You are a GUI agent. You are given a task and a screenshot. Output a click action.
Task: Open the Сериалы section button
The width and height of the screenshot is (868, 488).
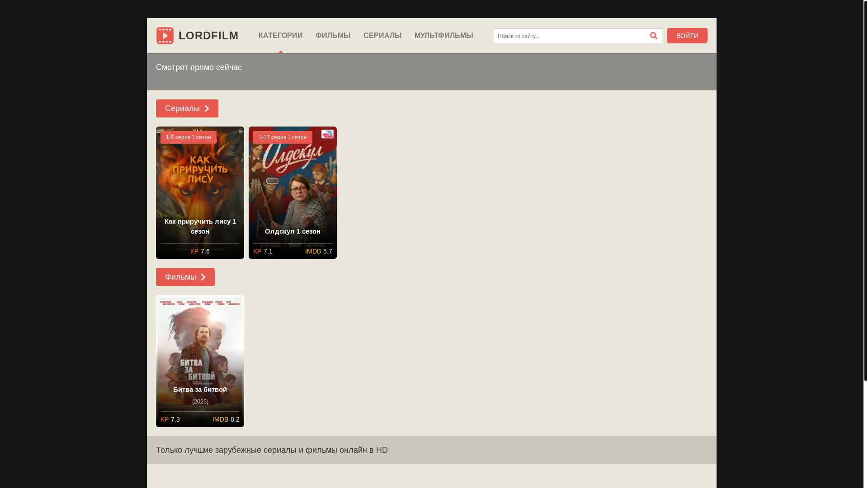[x=187, y=108]
